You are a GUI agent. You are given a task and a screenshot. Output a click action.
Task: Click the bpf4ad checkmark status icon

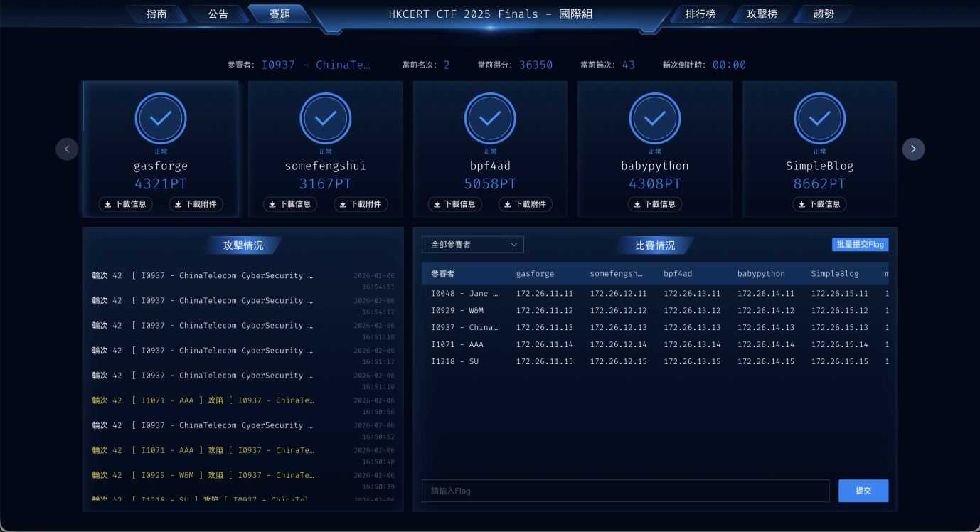(x=490, y=118)
